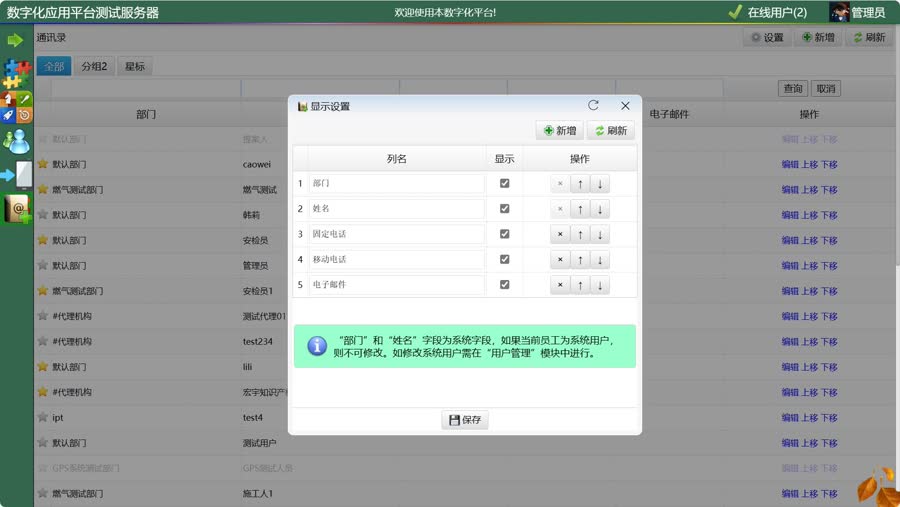This screenshot has height=507, width=900.
Task: Move the 部门 row down
Action: coord(600,184)
